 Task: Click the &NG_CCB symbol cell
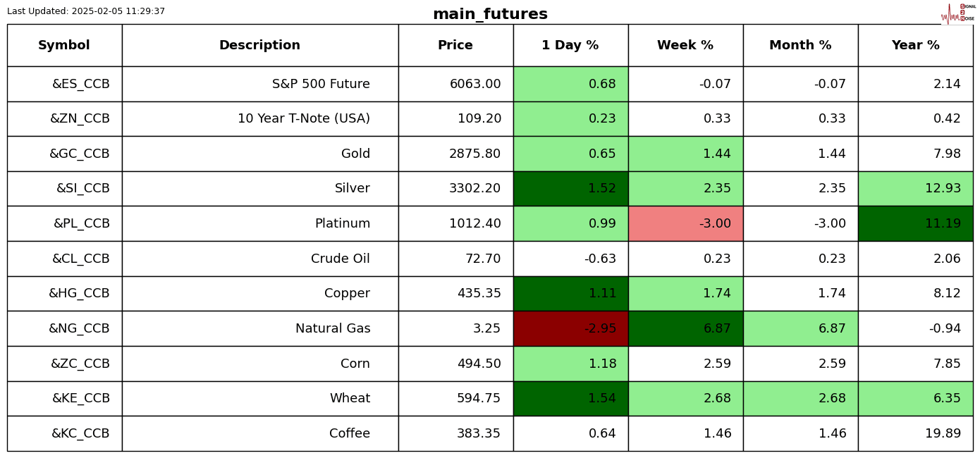click(x=65, y=328)
